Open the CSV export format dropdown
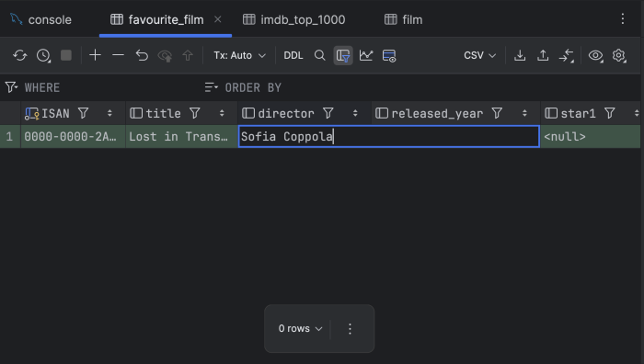Image resolution: width=644 pixels, height=364 pixels. click(479, 55)
